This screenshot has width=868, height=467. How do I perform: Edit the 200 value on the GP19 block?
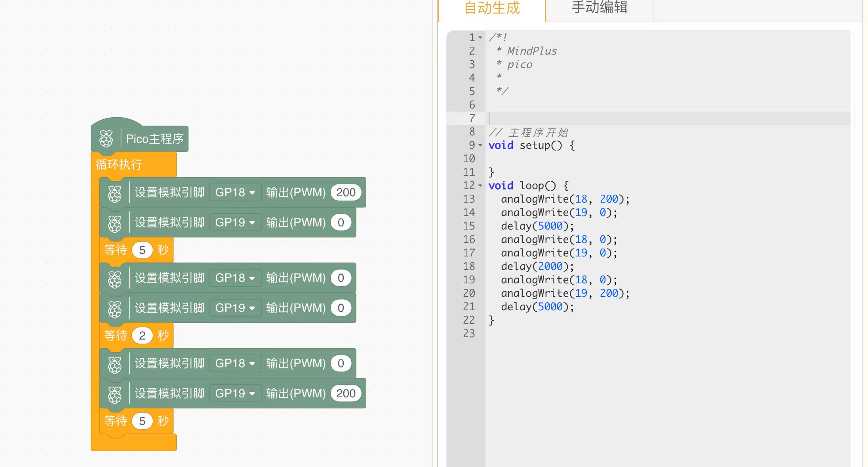pos(346,393)
